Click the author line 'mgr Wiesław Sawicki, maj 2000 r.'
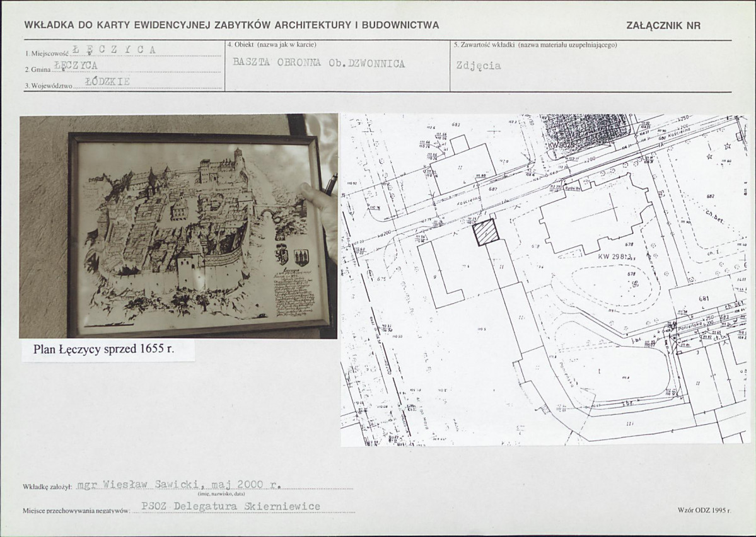 (x=179, y=485)
